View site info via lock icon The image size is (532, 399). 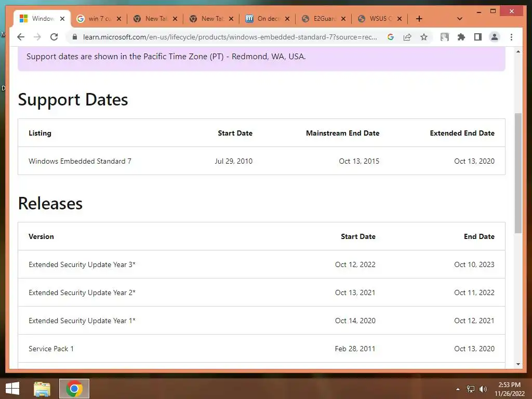(75, 37)
